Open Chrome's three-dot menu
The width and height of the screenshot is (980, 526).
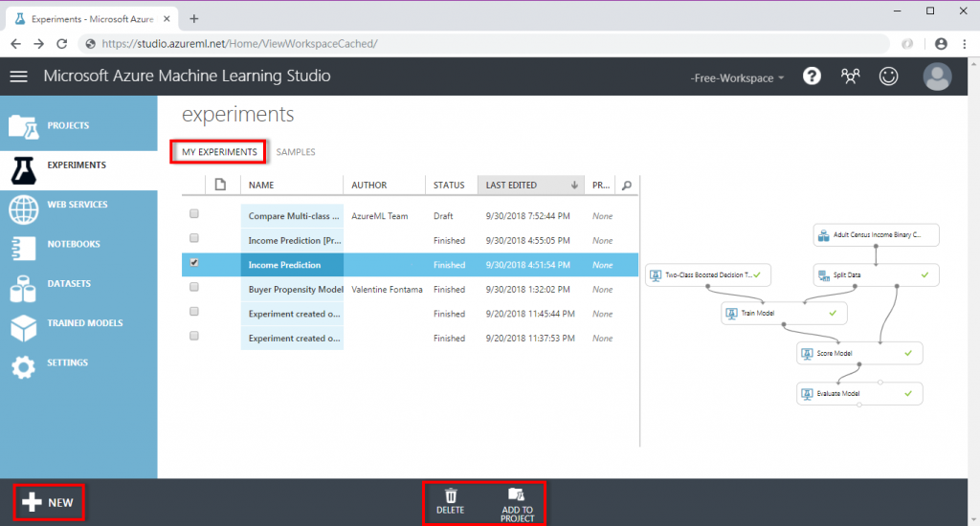pos(965,44)
